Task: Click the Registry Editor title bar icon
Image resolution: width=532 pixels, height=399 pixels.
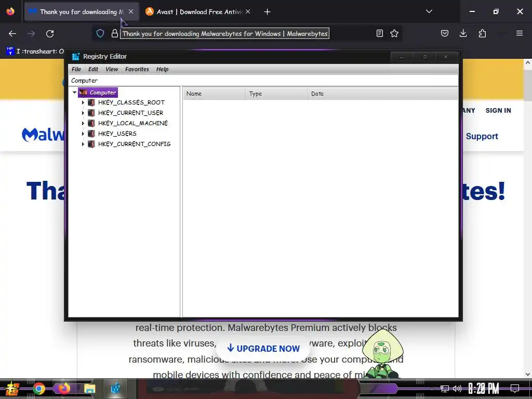Action: click(76, 57)
